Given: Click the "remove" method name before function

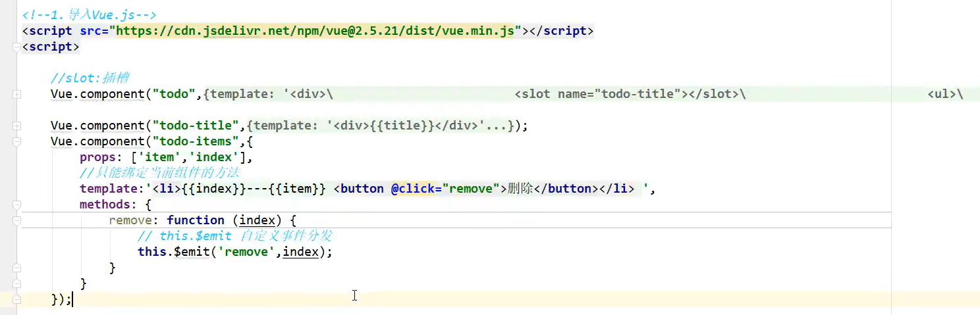Looking at the screenshot, I should coord(130,220).
